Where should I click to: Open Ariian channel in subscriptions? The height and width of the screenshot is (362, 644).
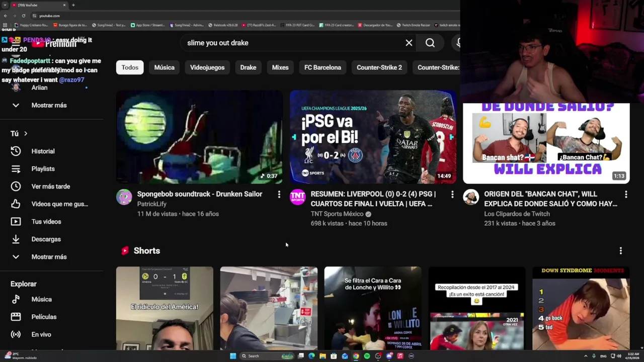[39, 87]
